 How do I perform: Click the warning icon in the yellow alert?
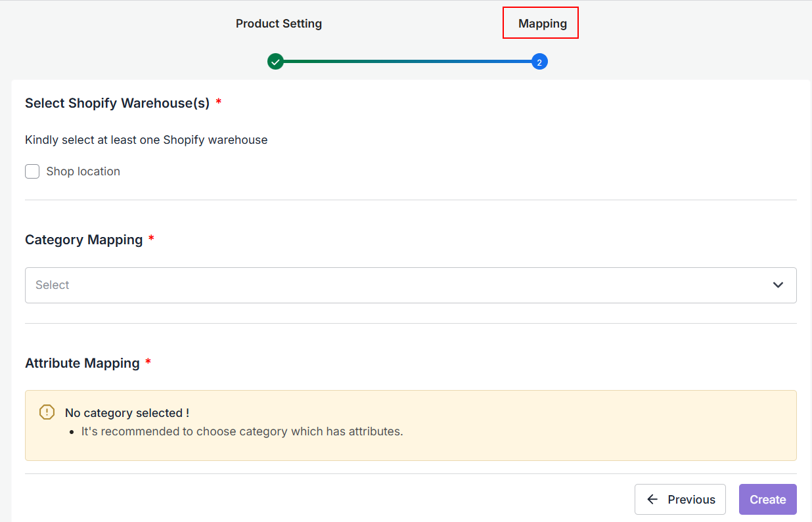(x=47, y=412)
